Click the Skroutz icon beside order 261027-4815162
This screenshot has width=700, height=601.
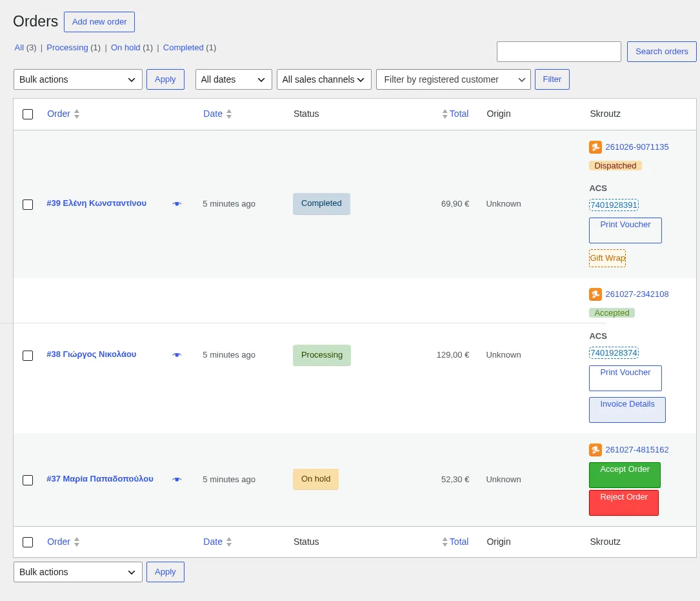[x=595, y=449]
